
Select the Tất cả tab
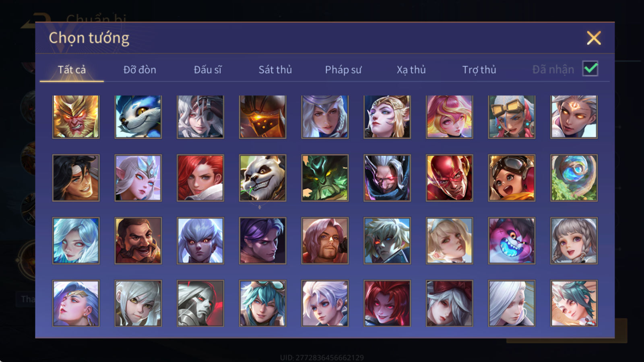click(72, 70)
